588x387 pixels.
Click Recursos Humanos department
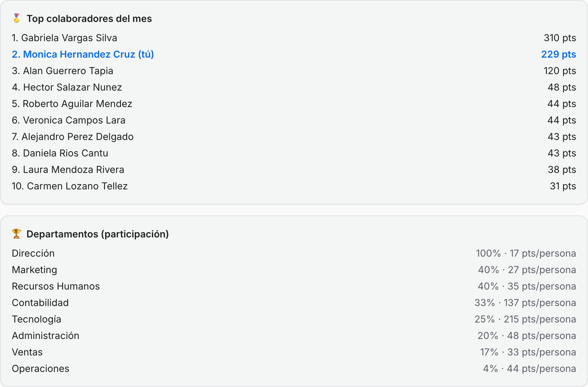click(294, 286)
